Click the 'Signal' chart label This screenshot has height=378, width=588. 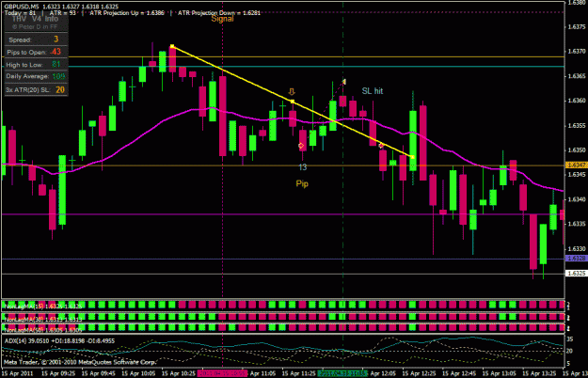[x=222, y=19]
